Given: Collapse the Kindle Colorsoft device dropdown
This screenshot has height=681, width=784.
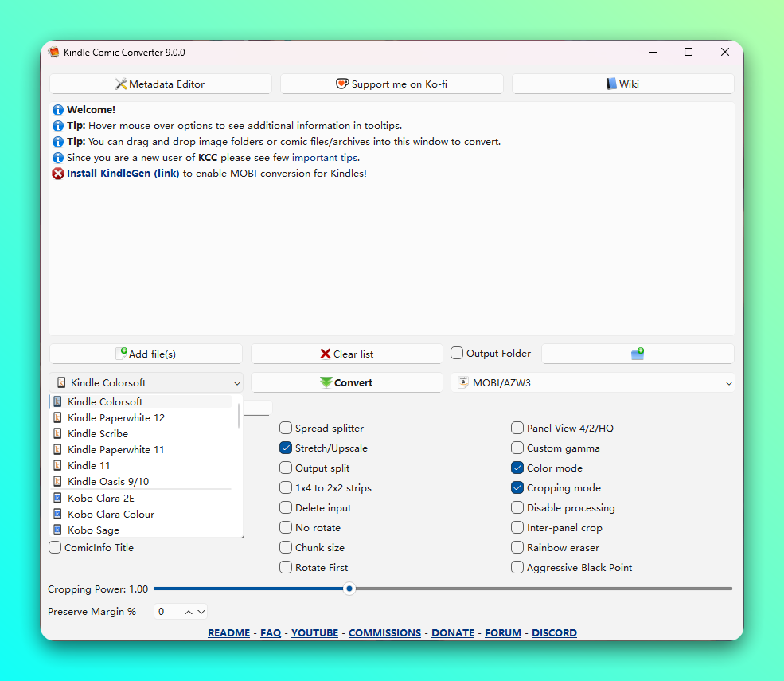Looking at the screenshot, I should coord(236,383).
